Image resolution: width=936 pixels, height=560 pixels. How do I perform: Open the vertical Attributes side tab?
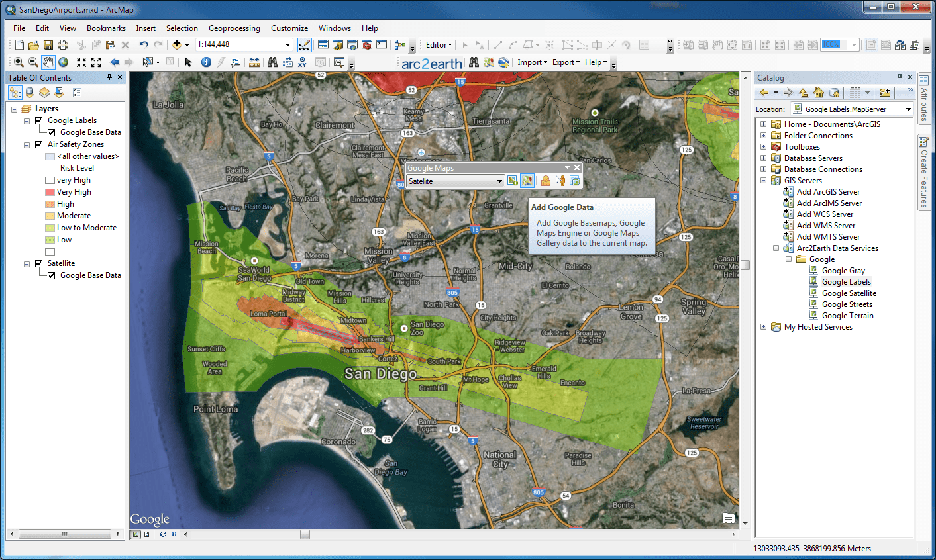(x=923, y=99)
